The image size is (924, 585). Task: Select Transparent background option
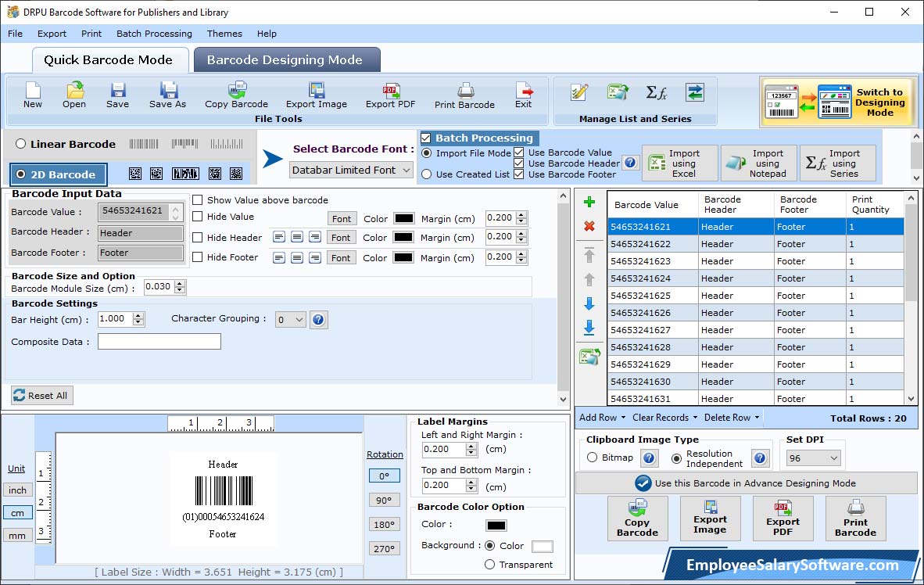[x=489, y=565]
